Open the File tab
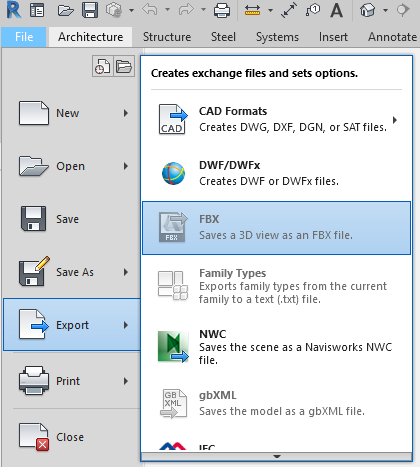This screenshot has width=420, height=467. tap(24, 37)
